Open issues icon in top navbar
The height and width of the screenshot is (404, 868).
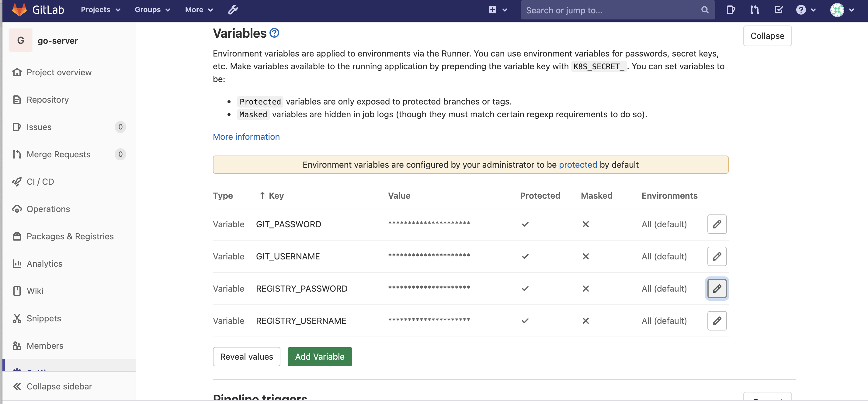730,10
